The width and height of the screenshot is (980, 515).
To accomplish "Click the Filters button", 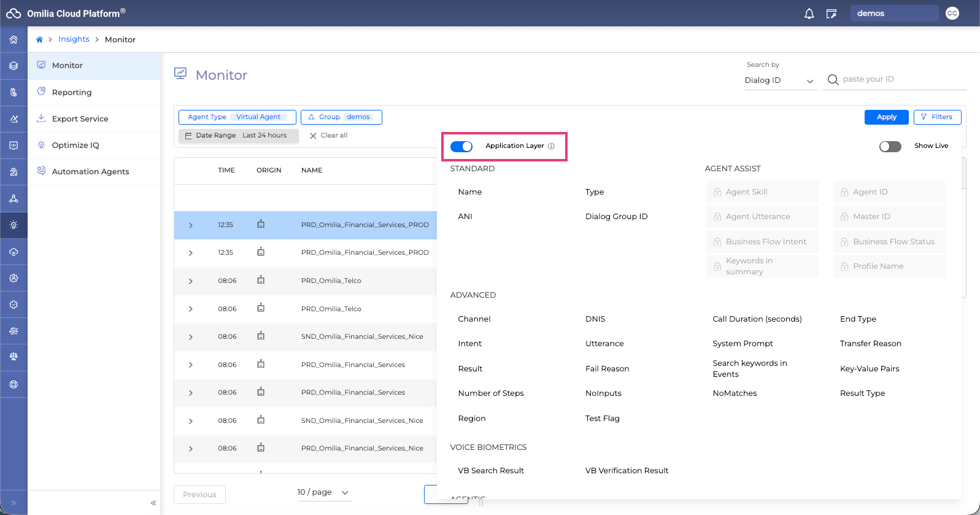I will point(937,117).
